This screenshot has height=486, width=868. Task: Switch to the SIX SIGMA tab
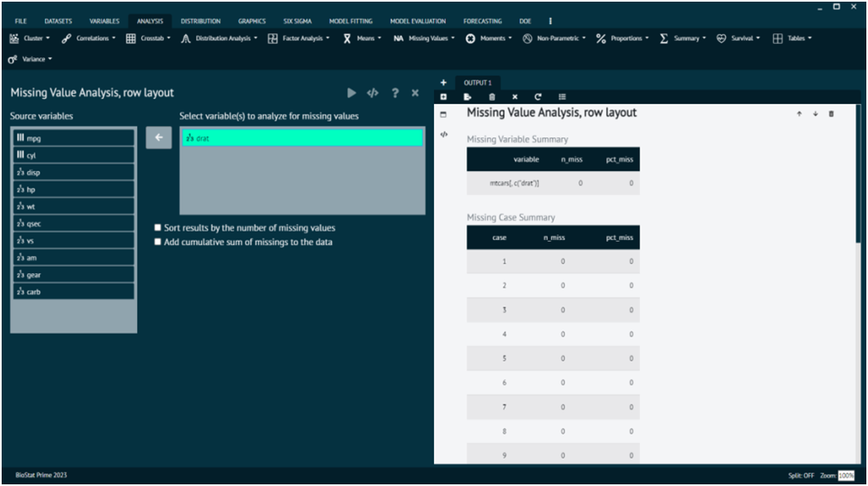(x=298, y=21)
